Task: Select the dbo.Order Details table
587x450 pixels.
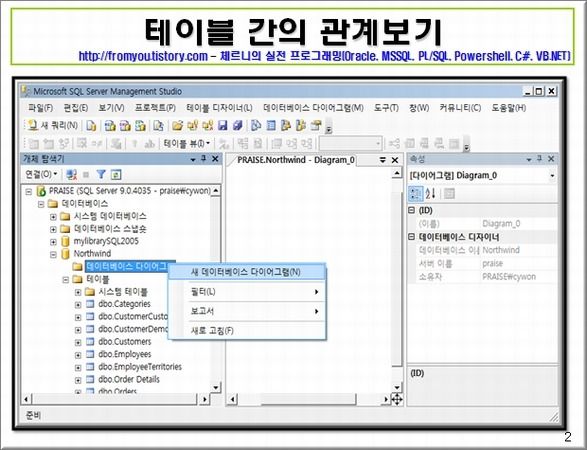Action: 129,380
